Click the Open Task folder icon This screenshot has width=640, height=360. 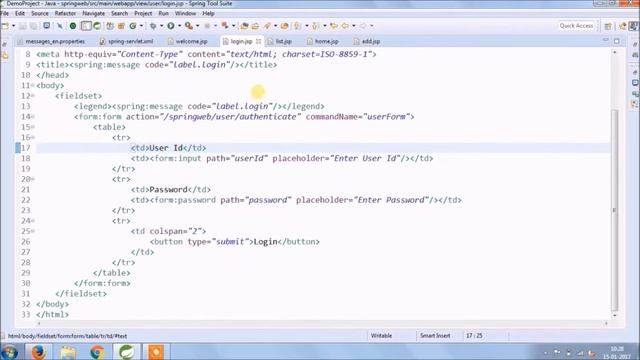pyautogui.click(x=256, y=26)
